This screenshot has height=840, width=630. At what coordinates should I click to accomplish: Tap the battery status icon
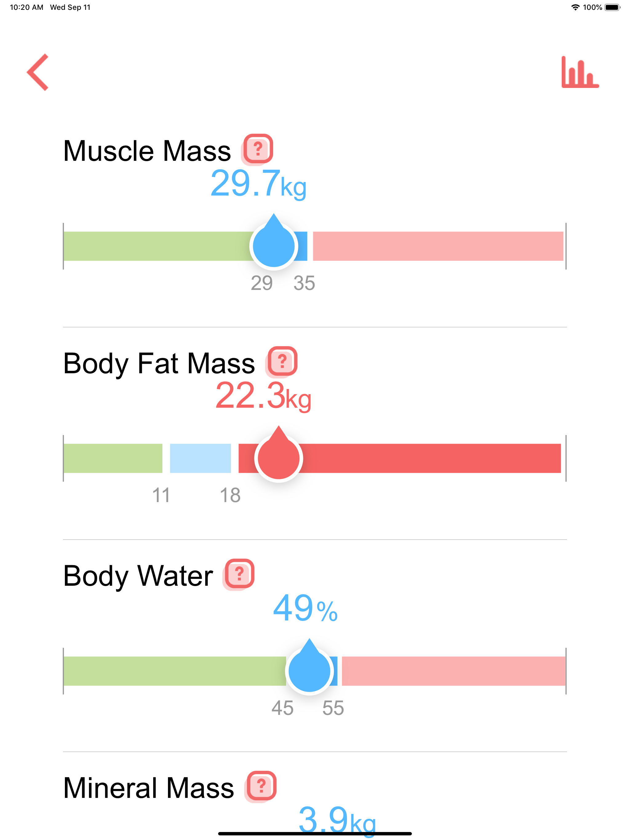(x=612, y=7)
